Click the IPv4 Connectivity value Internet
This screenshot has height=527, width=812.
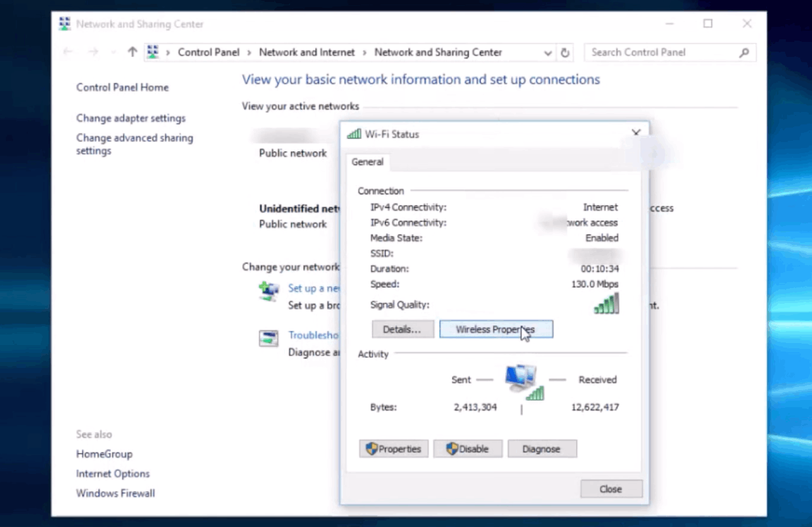(600, 208)
